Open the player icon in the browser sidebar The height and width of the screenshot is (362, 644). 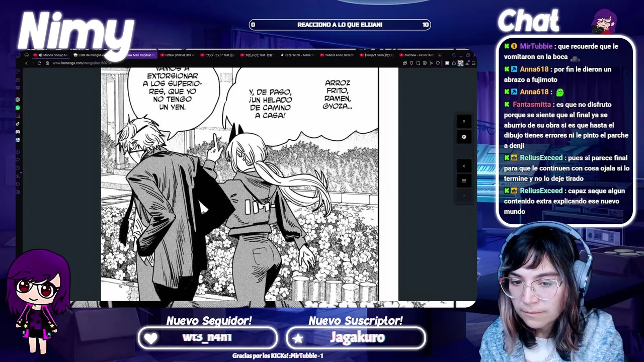point(18,152)
